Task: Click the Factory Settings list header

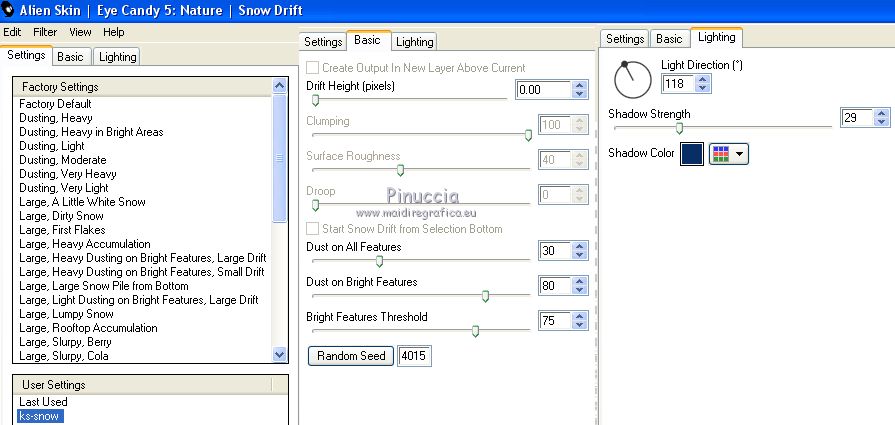Action: (x=143, y=87)
